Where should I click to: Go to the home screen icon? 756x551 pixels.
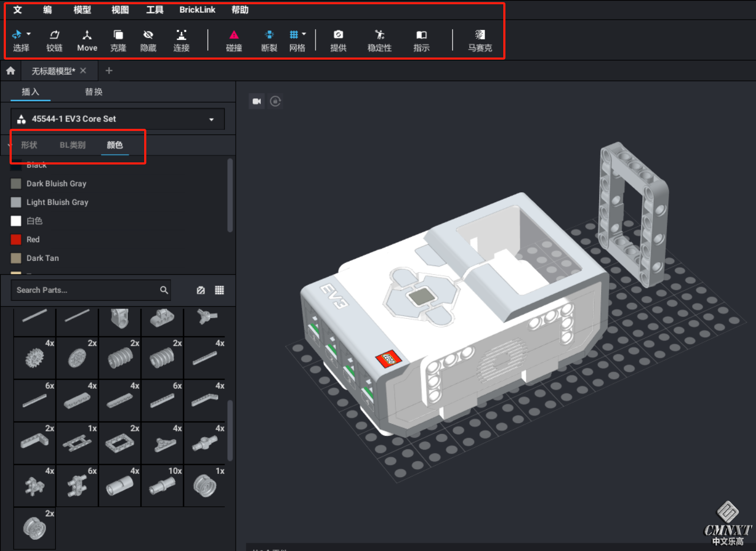pyautogui.click(x=11, y=71)
